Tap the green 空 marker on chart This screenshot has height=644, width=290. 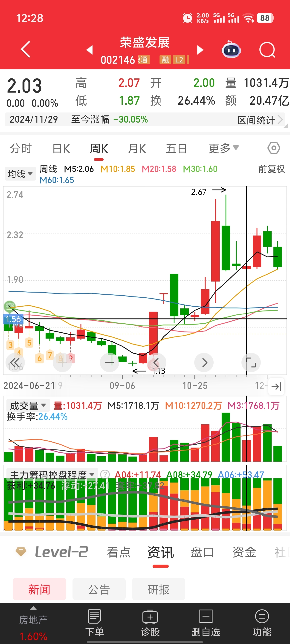9,306
